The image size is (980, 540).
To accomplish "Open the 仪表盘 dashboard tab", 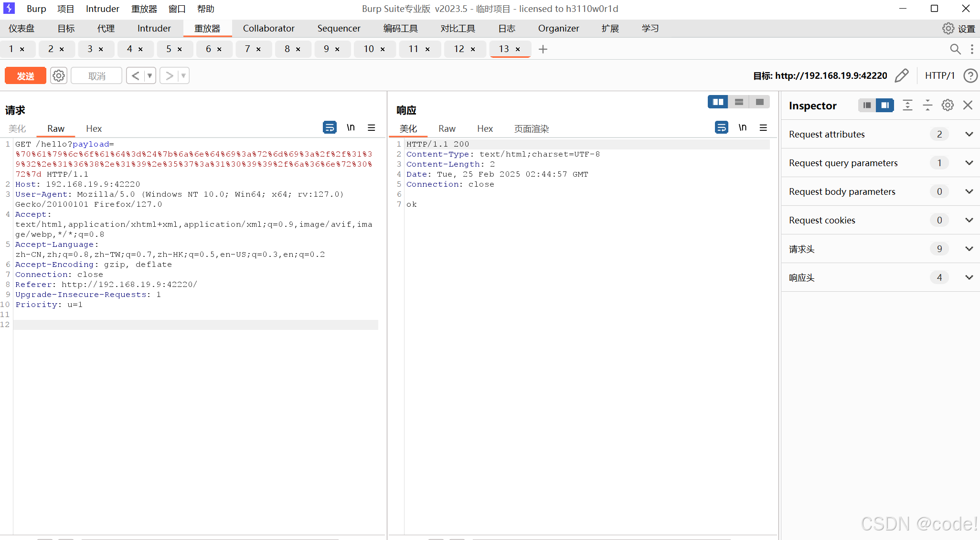I will pyautogui.click(x=21, y=29).
